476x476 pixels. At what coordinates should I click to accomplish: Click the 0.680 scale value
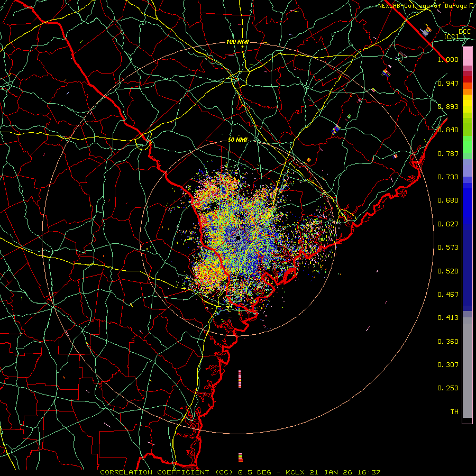pos(448,200)
